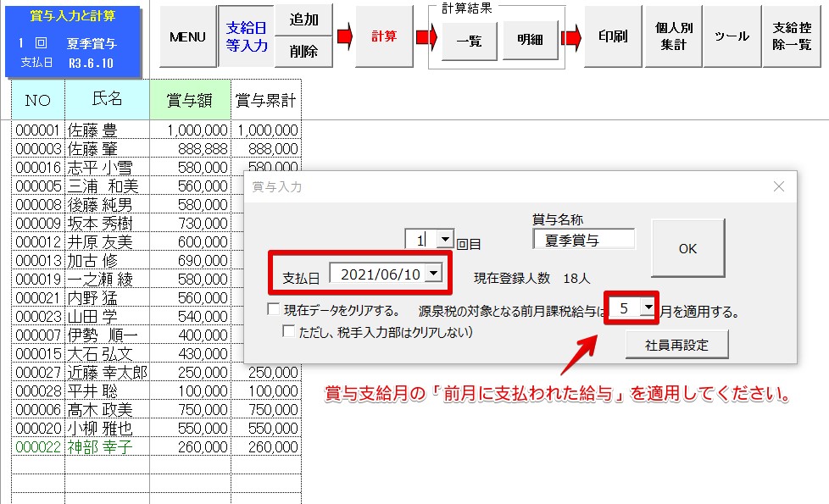Click the 賞与額 column header
The width and height of the screenshot is (829, 504).
coord(191,99)
